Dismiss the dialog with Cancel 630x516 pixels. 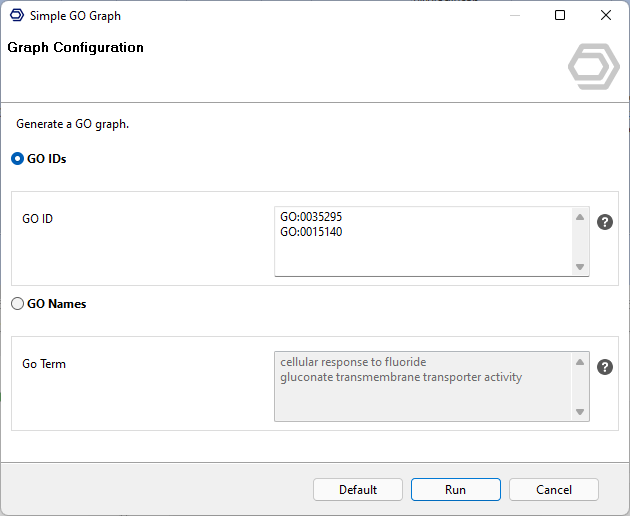[x=553, y=489]
